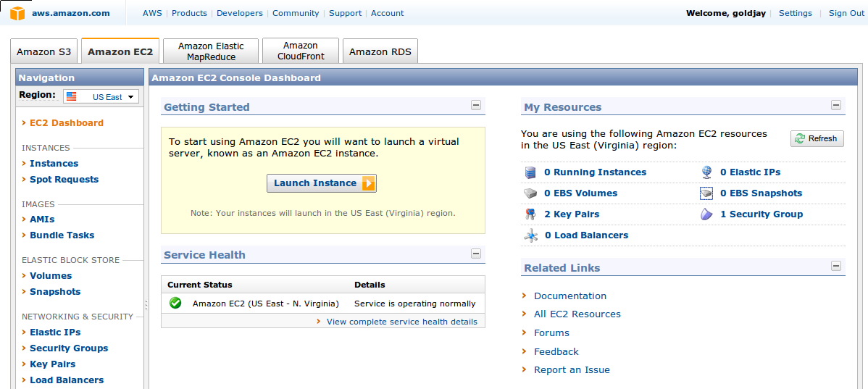Open Security Groups in navigation

(x=70, y=348)
